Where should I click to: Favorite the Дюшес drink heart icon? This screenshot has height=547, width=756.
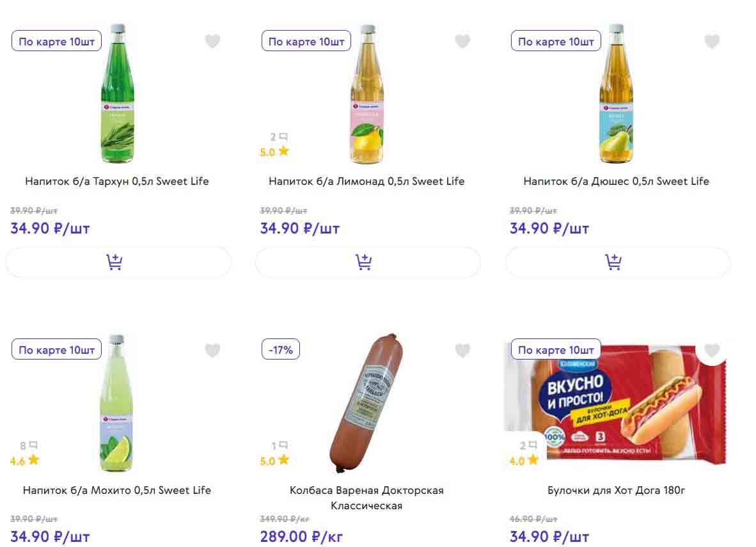tap(712, 42)
